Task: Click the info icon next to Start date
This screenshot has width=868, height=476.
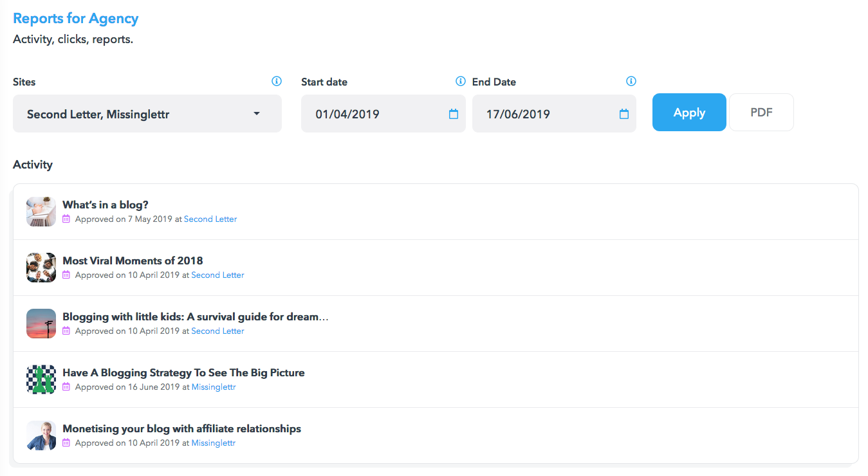Action: pyautogui.click(x=461, y=81)
